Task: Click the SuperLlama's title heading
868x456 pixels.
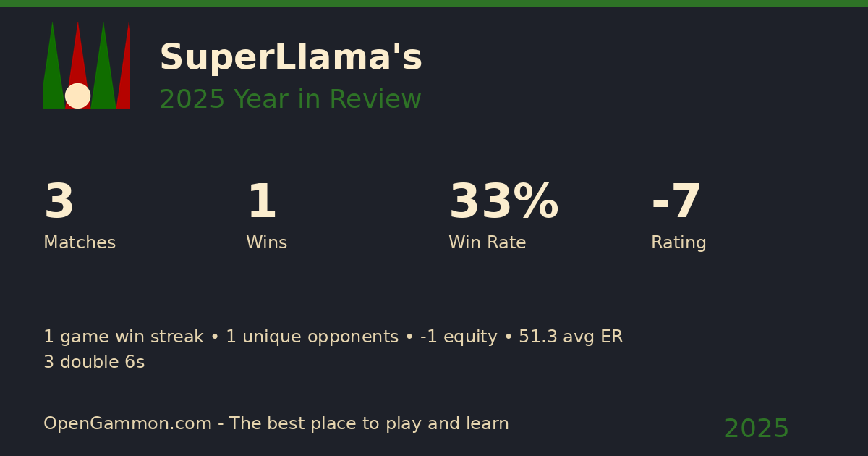Action: coord(290,58)
